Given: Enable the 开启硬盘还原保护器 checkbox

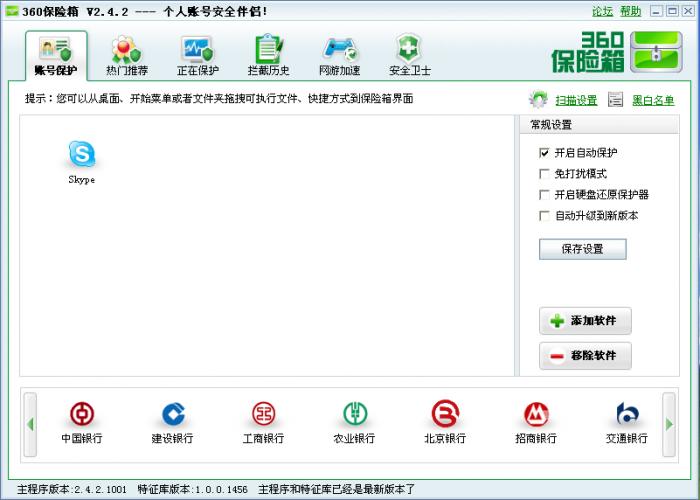Looking at the screenshot, I should pyautogui.click(x=544, y=195).
